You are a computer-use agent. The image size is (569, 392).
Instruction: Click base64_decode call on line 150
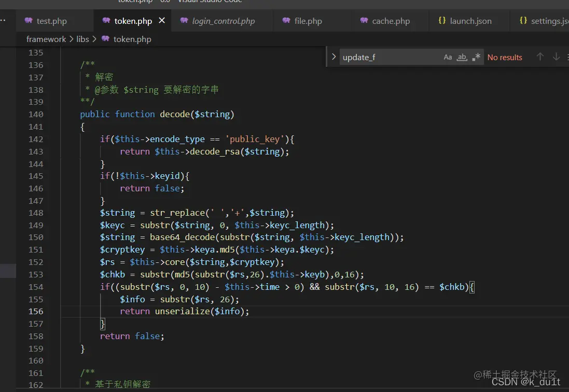(182, 237)
